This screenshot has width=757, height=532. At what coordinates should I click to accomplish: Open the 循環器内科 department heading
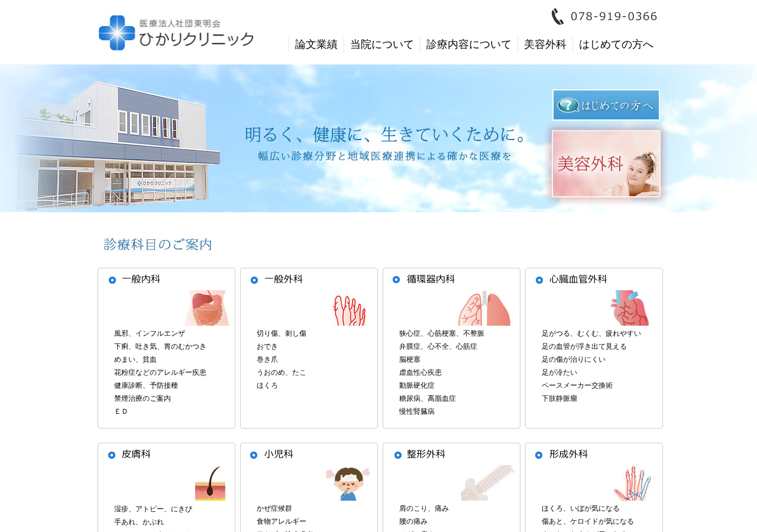[431, 280]
